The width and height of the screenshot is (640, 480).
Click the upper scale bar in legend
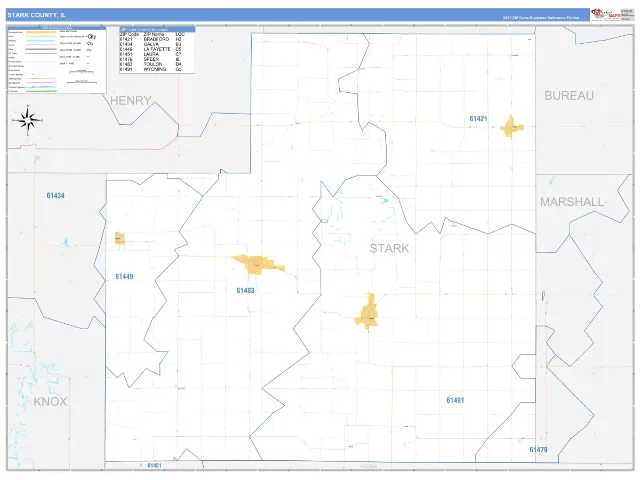[82, 71]
